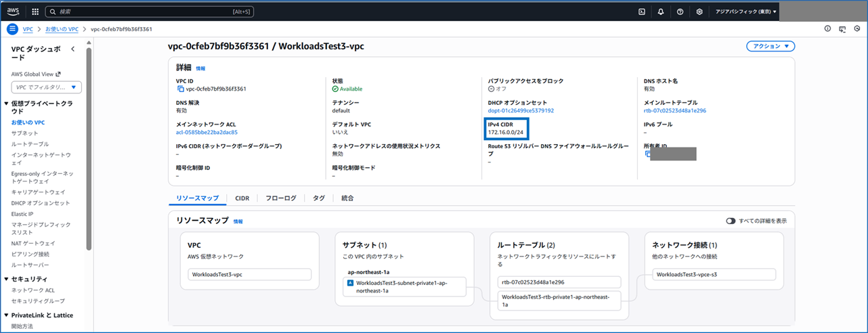The height and width of the screenshot is (333, 868).
Task: Open main network ACL acl-0585bbe22ba2dac85 link
Action: (x=207, y=132)
